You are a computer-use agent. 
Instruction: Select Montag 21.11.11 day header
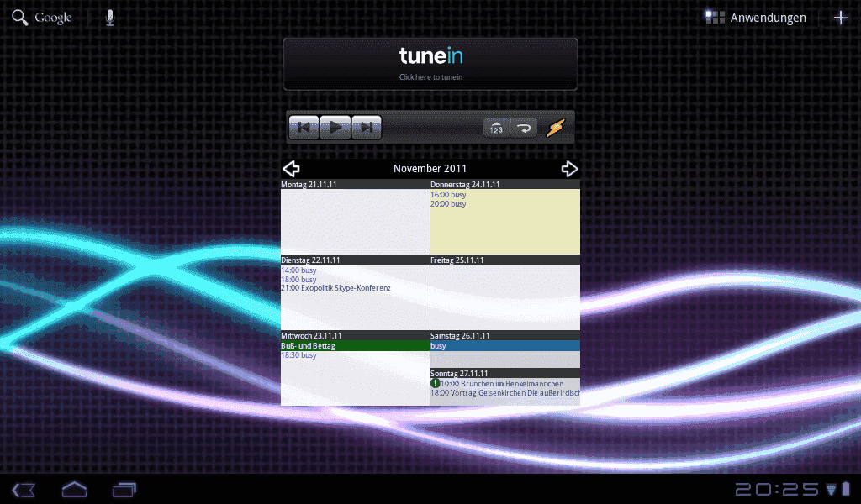click(355, 184)
